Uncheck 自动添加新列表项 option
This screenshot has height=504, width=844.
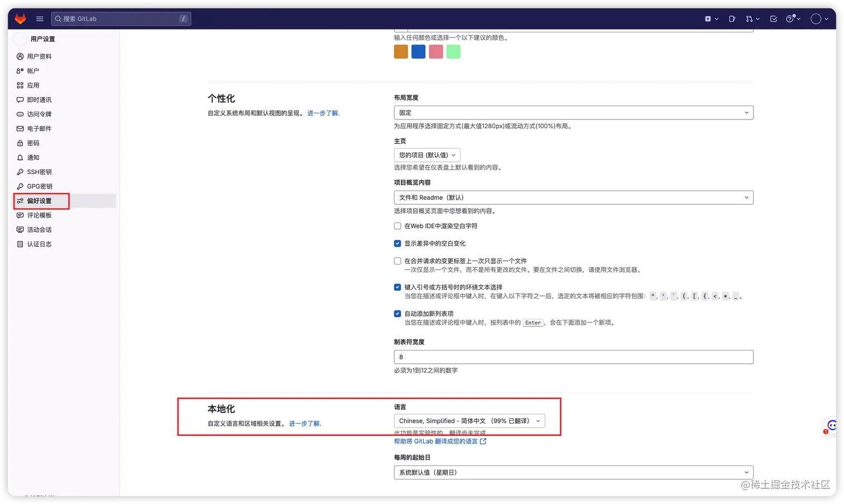pyautogui.click(x=397, y=314)
